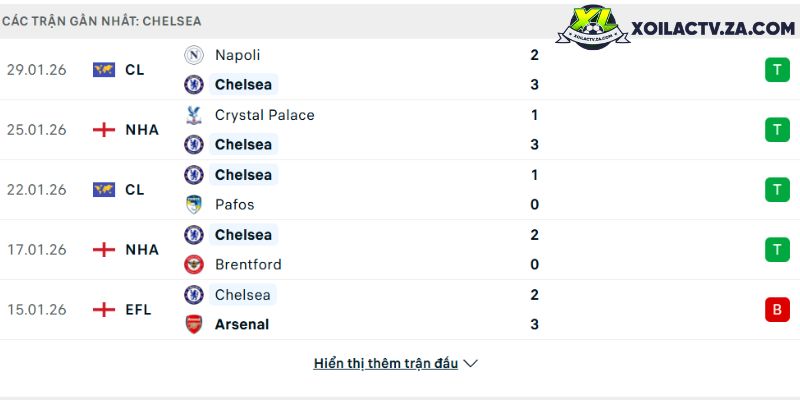
Task: Click the Crystal Palace club crest
Action: pyautogui.click(x=194, y=115)
